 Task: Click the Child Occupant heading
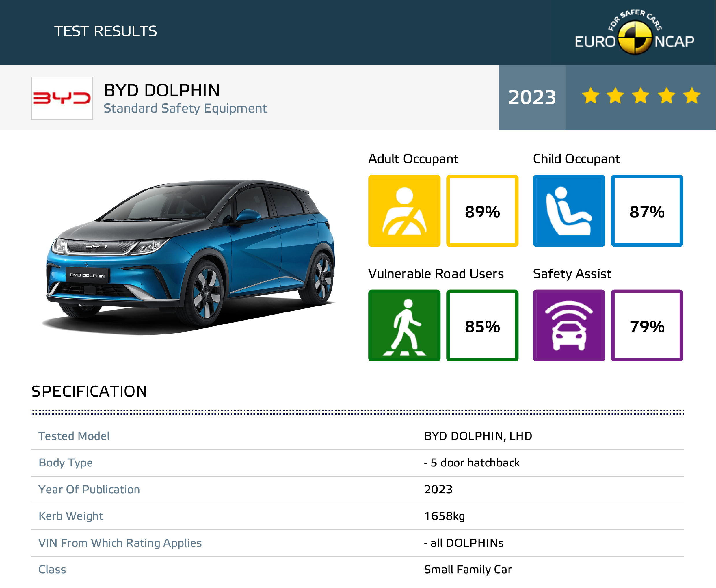point(576,159)
